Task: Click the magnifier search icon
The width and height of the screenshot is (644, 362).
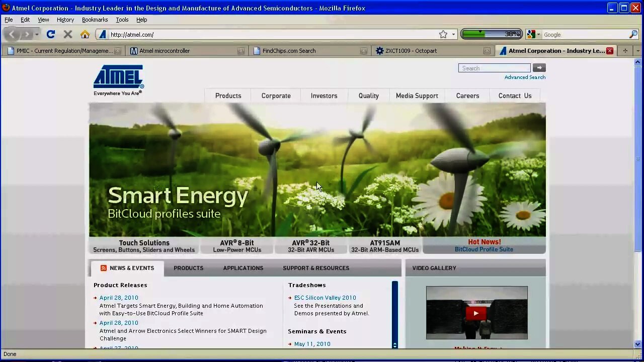Action: (x=633, y=35)
